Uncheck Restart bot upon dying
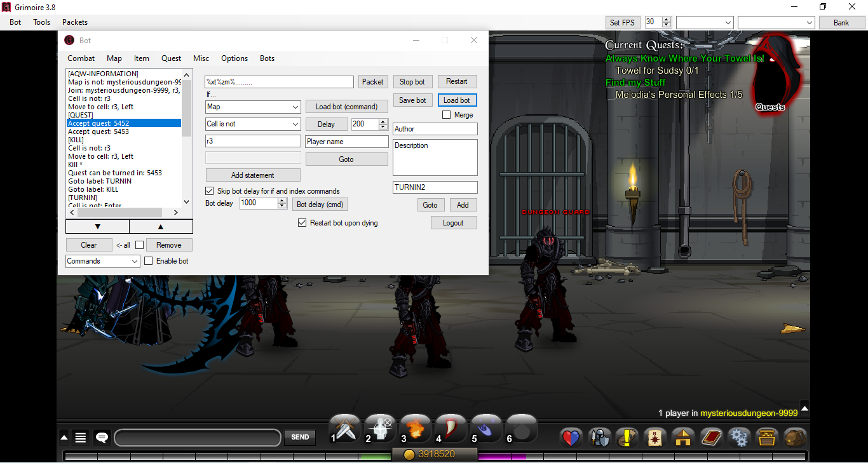Image resolution: width=868 pixels, height=463 pixels. pos(302,223)
